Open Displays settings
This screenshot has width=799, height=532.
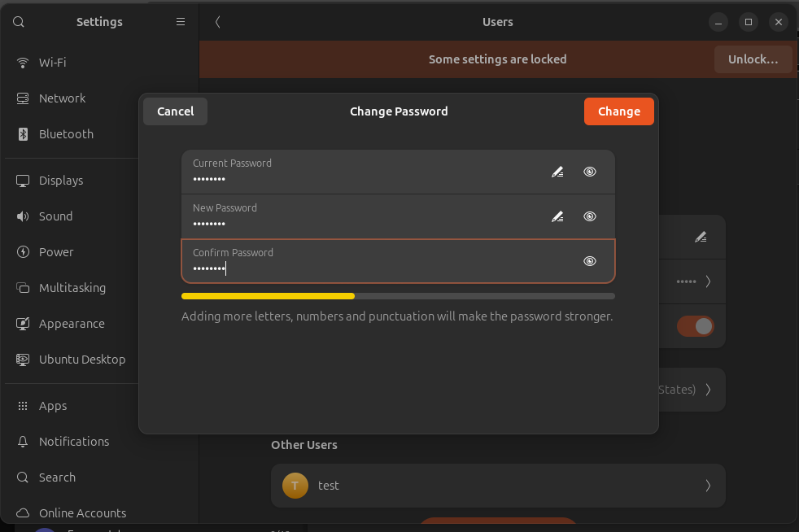101,181
